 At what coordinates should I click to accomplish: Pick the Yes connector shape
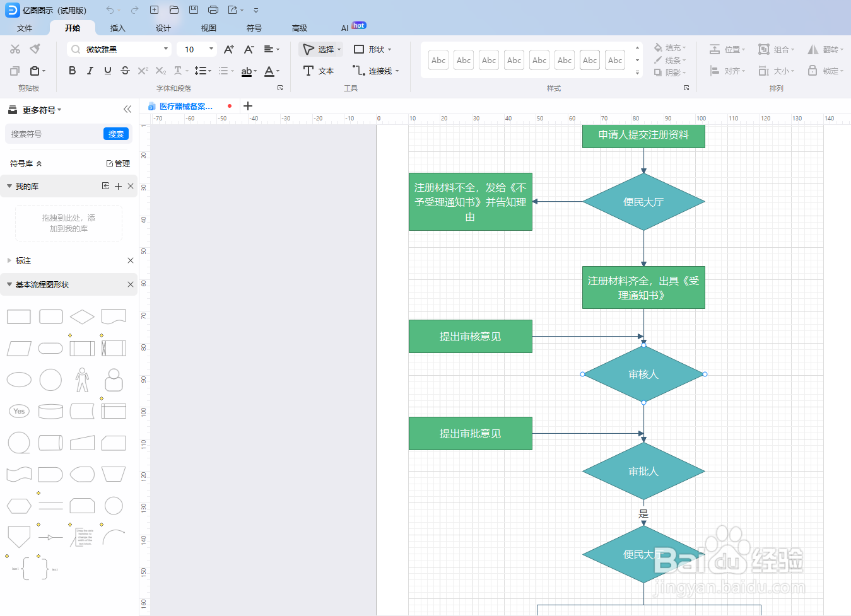(19, 411)
